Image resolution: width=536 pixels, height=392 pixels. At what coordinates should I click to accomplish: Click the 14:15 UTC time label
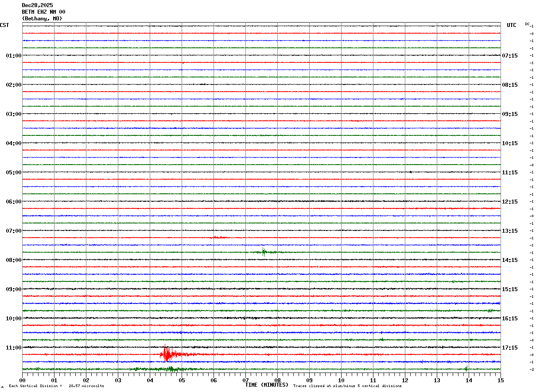(510, 260)
